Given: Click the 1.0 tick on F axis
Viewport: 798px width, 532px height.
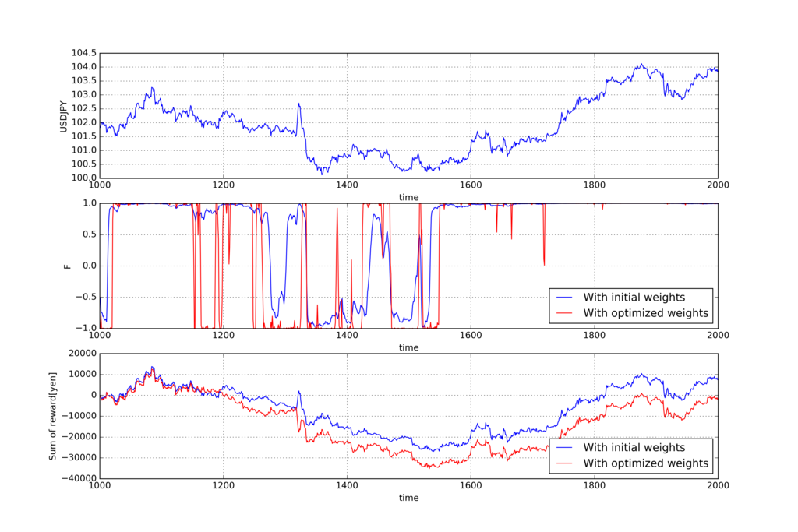Looking at the screenshot, I should [x=90, y=203].
